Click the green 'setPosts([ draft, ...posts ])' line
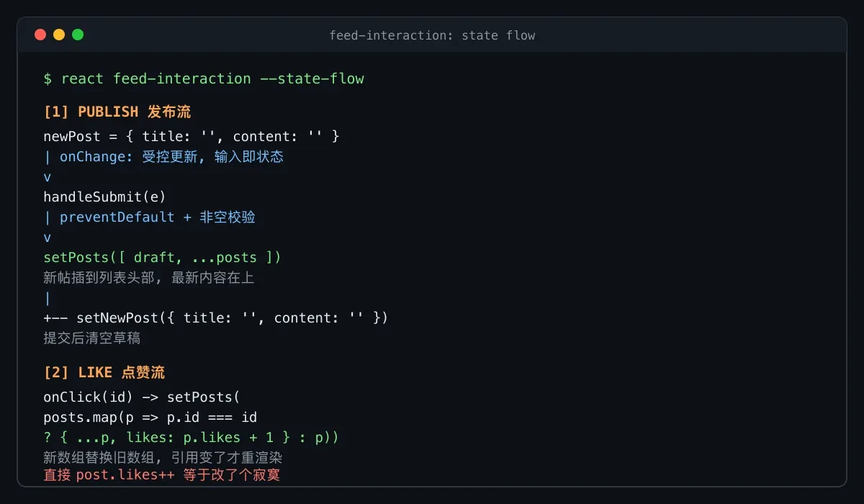This screenshot has width=864, height=504. click(x=162, y=257)
